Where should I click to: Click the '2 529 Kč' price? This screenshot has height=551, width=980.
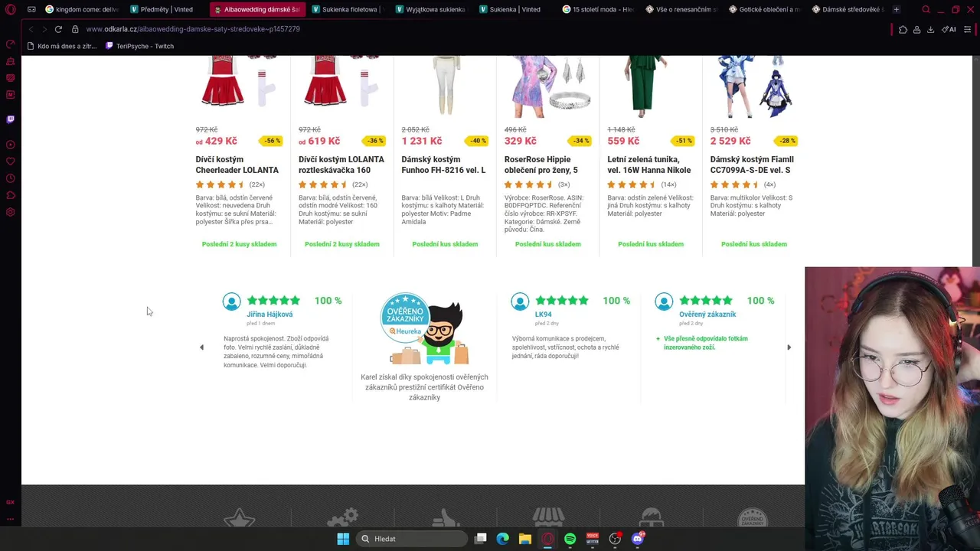click(x=730, y=141)
